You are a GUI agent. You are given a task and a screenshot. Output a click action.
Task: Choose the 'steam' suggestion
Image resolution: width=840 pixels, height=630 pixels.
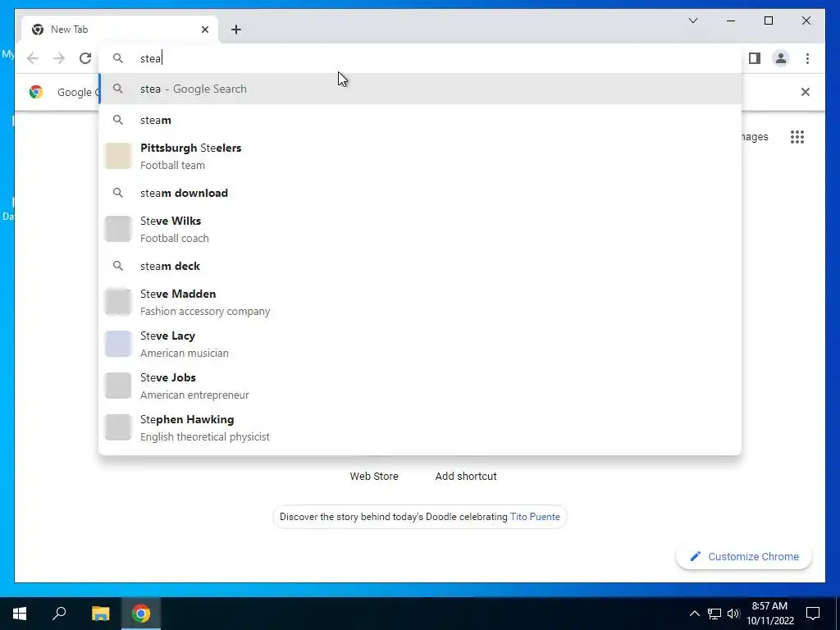[x=421, y=120]
